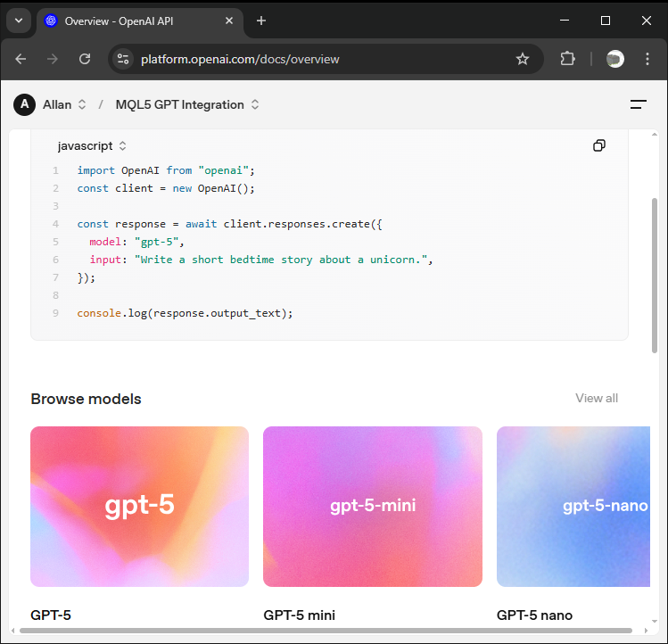Screen dimensions: 668x644
Task: Click code text 'model: "gpt-5",'
Action: 136,242
